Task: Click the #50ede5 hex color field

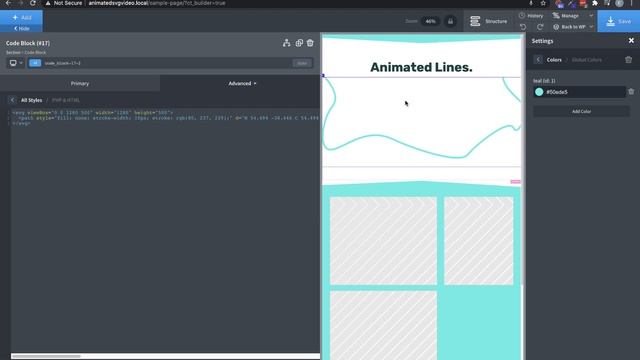Action: [x=584, y=92]
